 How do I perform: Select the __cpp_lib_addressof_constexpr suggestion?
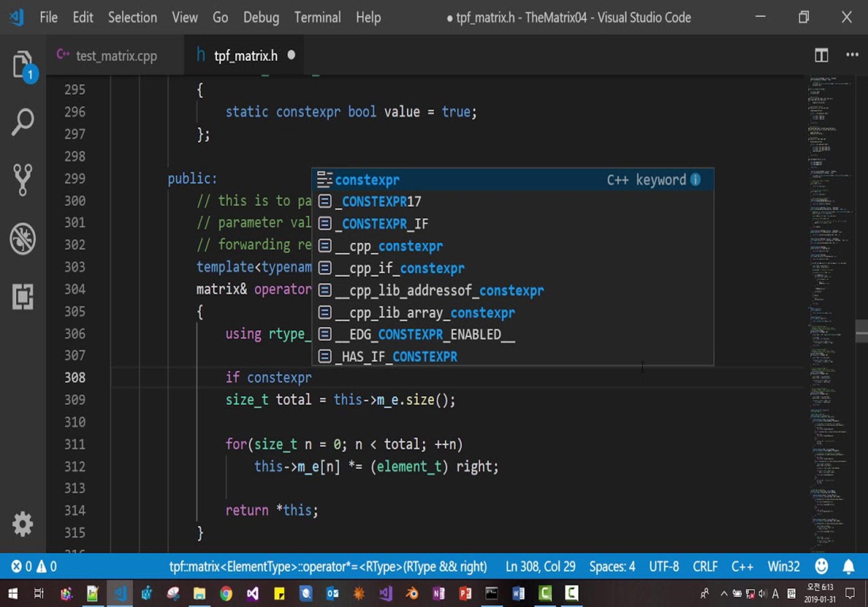[x=513, y=290]
